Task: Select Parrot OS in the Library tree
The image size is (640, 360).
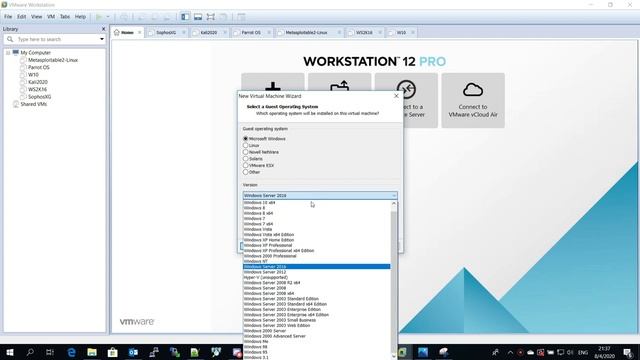Action: (39, 67)
